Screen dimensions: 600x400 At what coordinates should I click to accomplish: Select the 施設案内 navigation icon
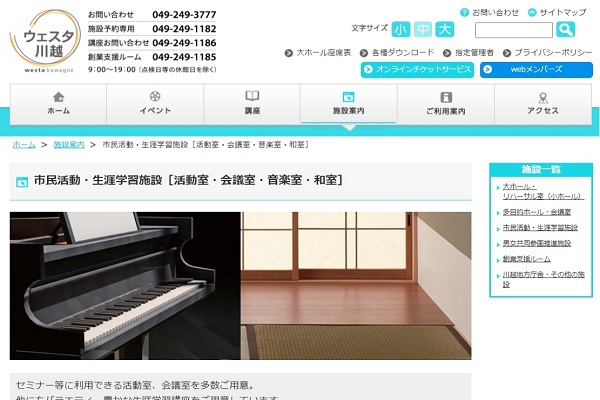pyautogui.click(x=348, y=98)
